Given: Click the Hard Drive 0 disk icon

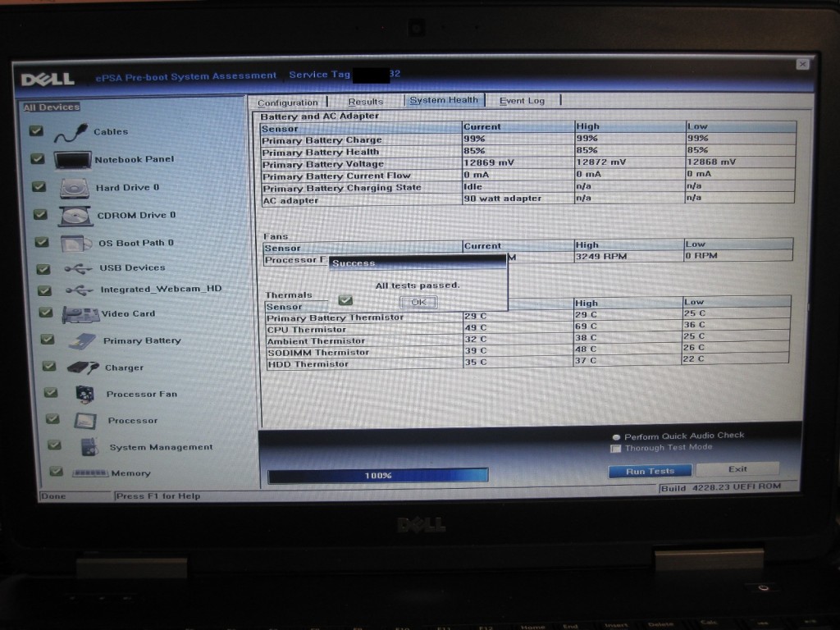Looking at the screenshot, I should [75, 189].
